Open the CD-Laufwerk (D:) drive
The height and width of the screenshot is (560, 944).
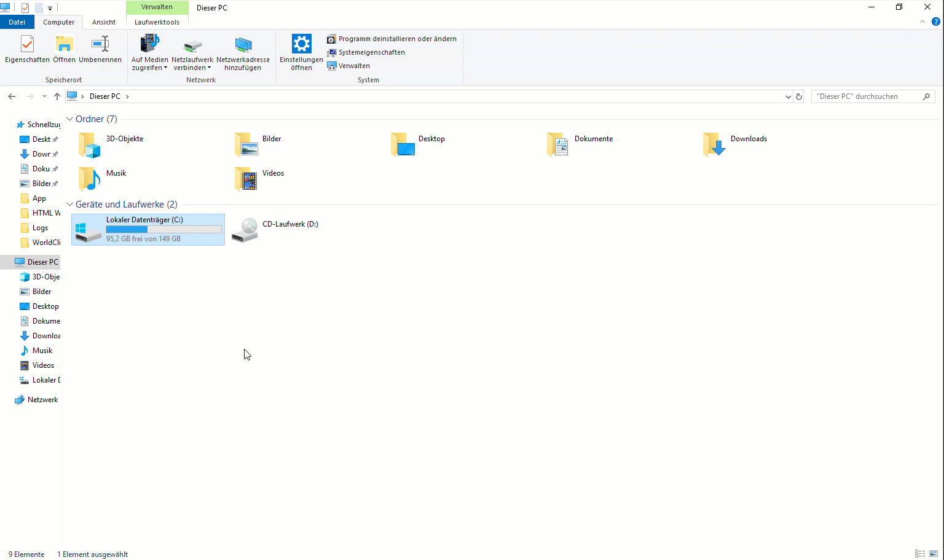click(245, 230)
